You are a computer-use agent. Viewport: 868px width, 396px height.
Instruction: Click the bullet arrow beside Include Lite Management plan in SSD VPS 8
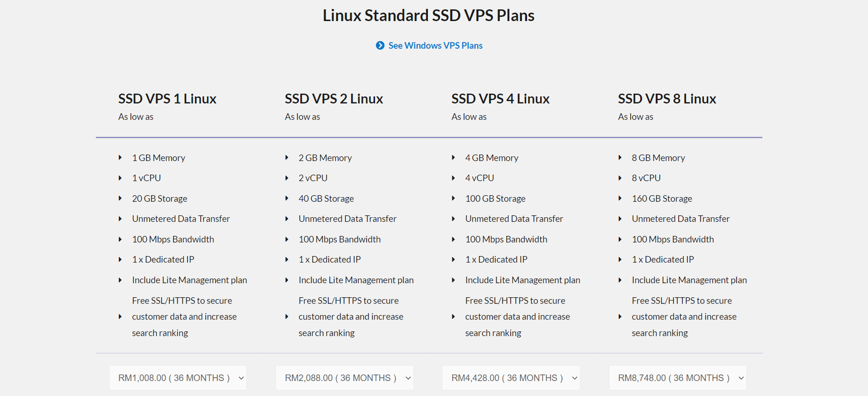tap(620, 280)
